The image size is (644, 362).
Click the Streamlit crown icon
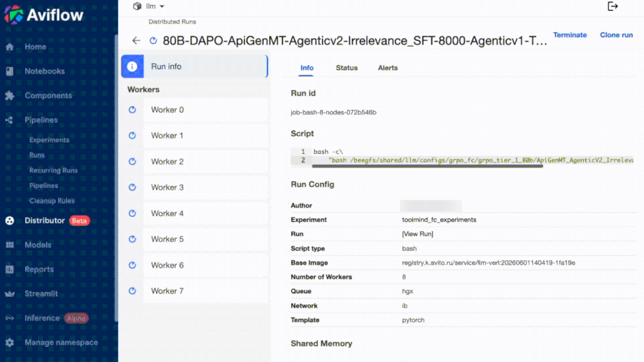pos(10,294)
